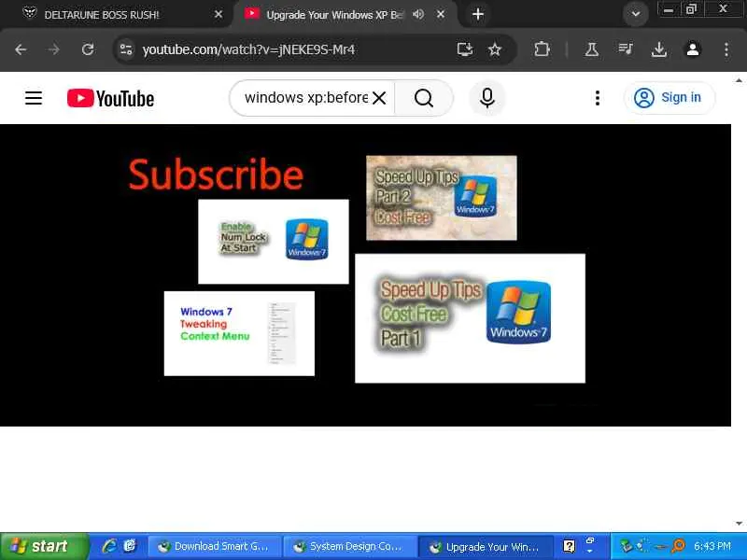Open the Extensions puzzle icon
Image resolution: width=747 pixels, height=560 pixels.
click(543, 49)
